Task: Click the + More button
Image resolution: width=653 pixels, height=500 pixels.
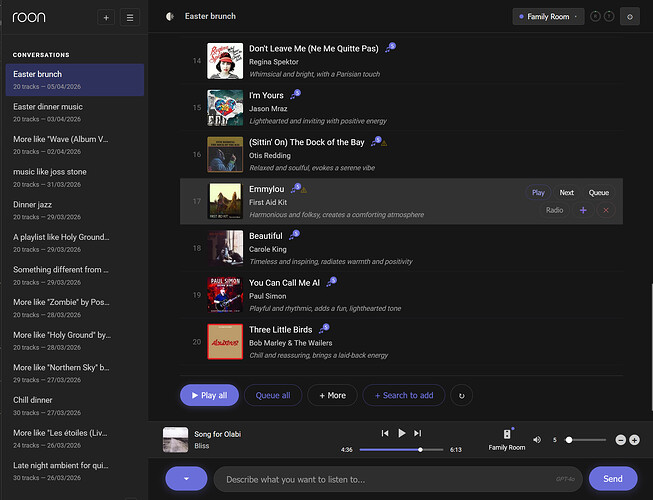Action: pyautogui.click(x=332, y=395)
